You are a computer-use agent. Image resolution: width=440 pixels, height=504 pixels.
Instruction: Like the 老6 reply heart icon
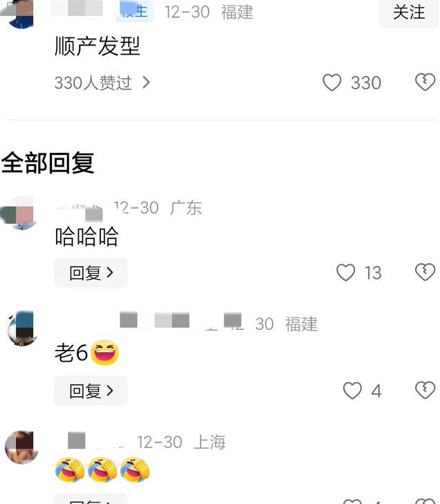(x=352, y=390)
